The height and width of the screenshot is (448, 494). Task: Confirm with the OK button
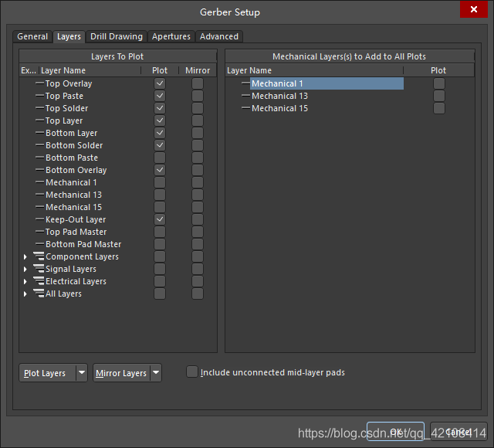tap(395, 431)
